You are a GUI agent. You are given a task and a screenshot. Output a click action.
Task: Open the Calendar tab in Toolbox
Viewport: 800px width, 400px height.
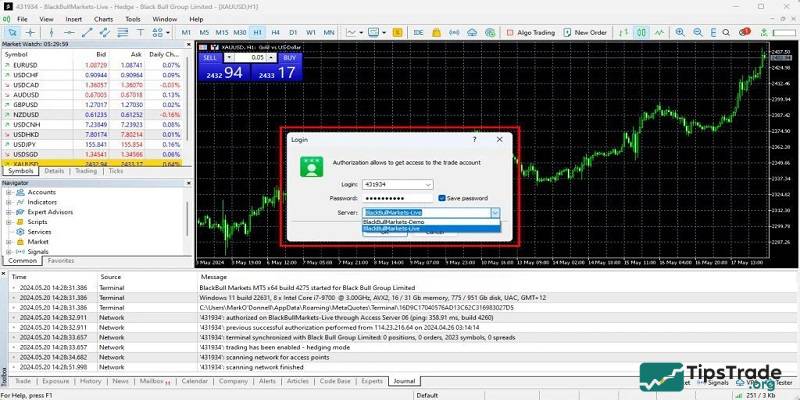pos(194,381)
